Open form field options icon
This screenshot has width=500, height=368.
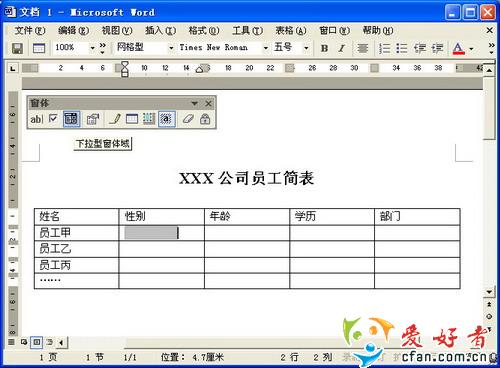(93, 119)
